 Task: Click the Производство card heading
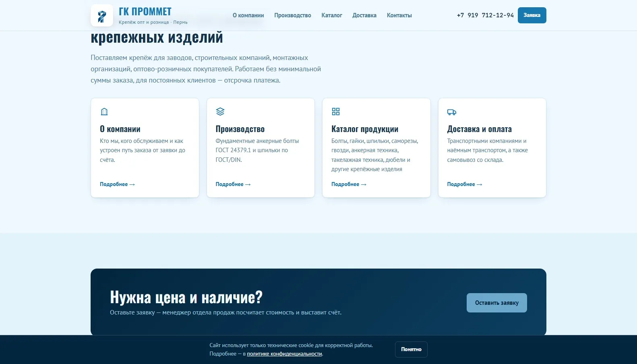(240, 129)
